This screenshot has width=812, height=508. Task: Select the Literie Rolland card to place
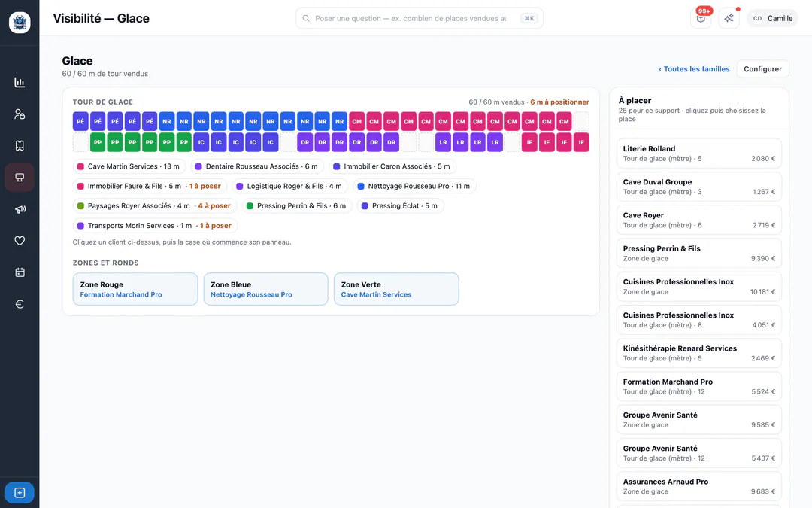tap(698, 154)
